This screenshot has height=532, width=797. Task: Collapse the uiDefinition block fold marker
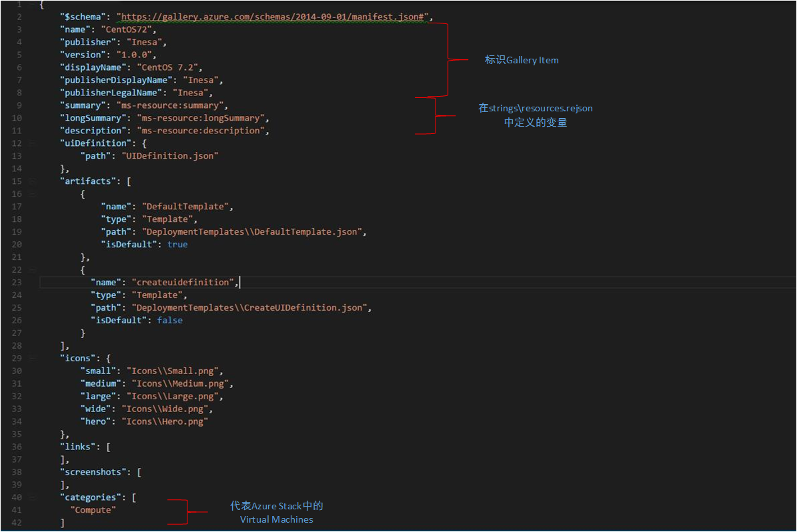[32, 143]
